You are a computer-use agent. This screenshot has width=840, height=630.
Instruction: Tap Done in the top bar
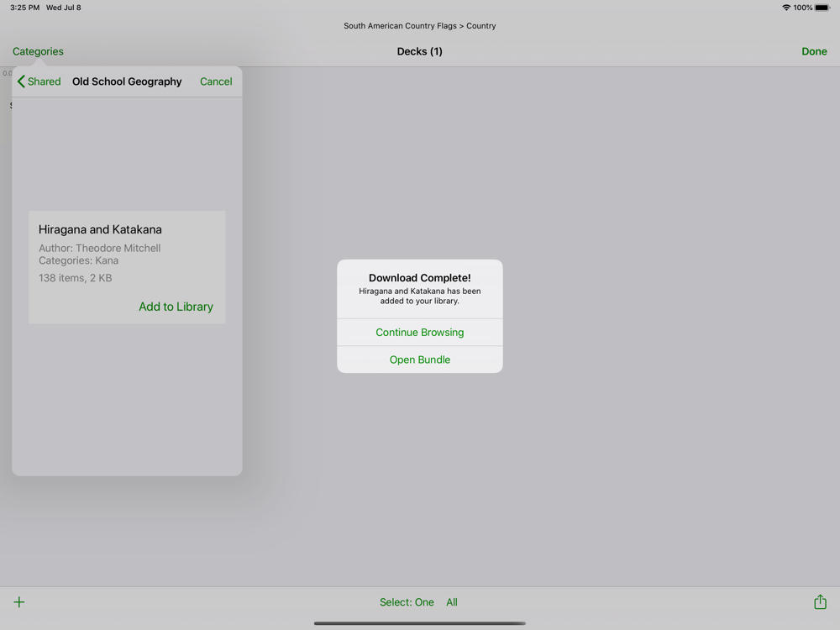(x=814, y=51)
